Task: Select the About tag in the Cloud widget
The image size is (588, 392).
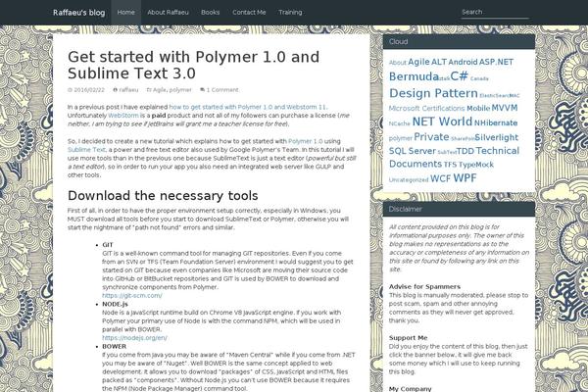Action: pos(398,63)
